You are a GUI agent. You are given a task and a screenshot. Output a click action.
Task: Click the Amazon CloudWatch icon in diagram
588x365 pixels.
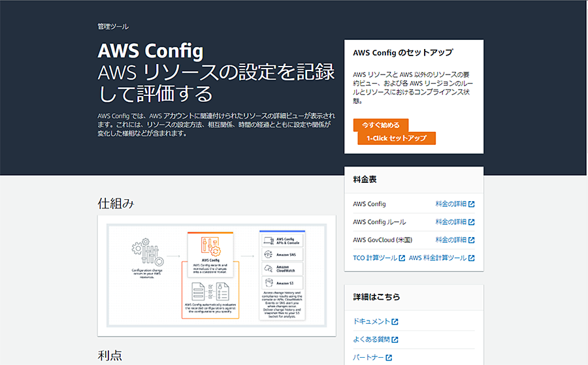click(269, 269)
